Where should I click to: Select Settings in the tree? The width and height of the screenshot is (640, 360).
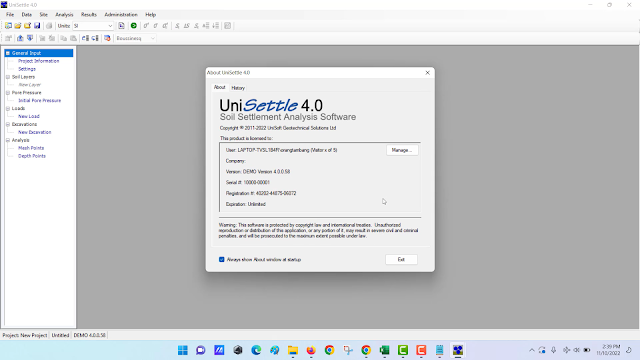tap(27, 69)
